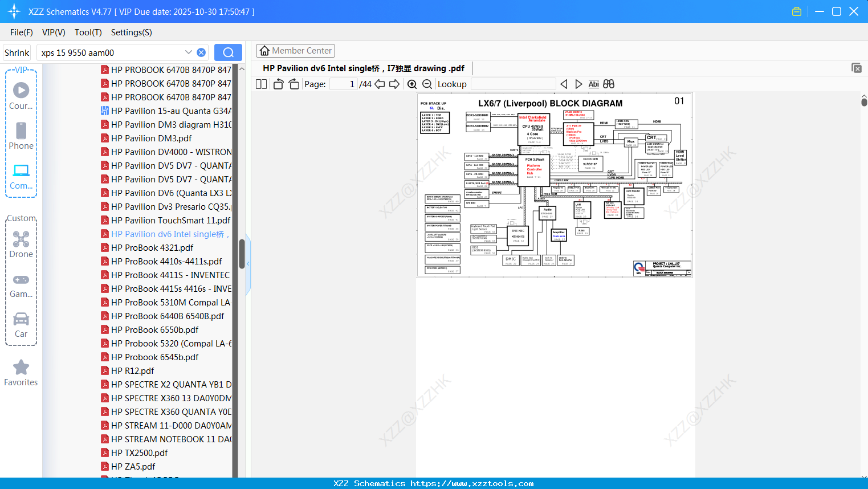Click the Shrink button
The height and width of the screenshot is (489, 868).
pyautogui.click(x=17, y=52)
